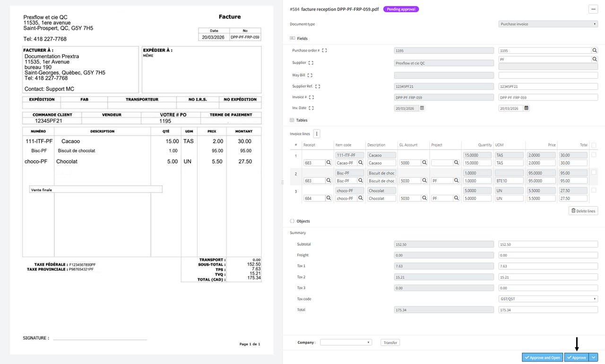605x364 pixels.
Task: Open the Invoice lines options kebab menu
Action: click(317, 133)
